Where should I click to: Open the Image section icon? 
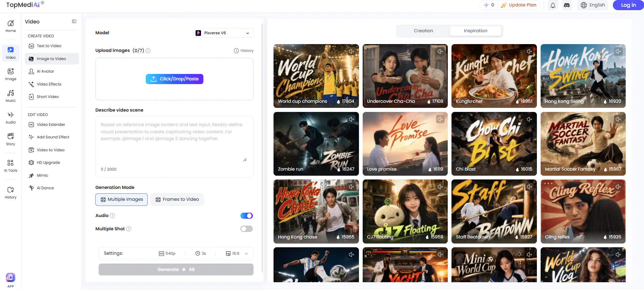[x=11, y=74]
